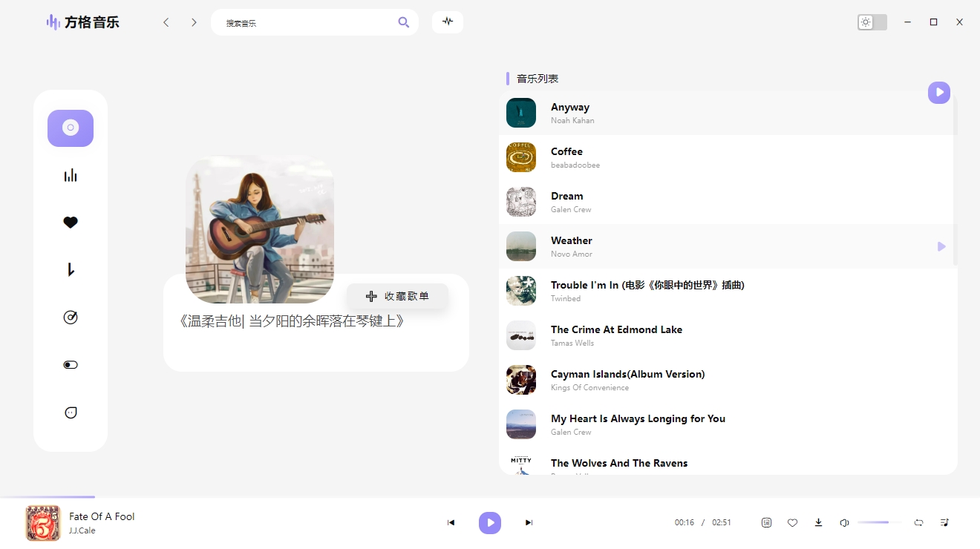980x549 pixels.
Task: Open the music charts sidebar icon
Action: [x=71, y=175]
